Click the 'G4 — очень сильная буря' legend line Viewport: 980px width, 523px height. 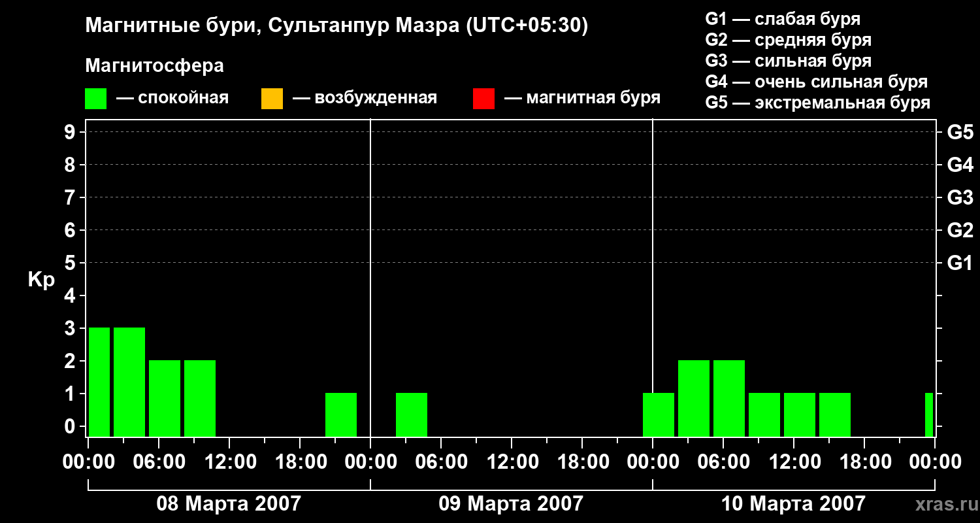coord(817,82)
